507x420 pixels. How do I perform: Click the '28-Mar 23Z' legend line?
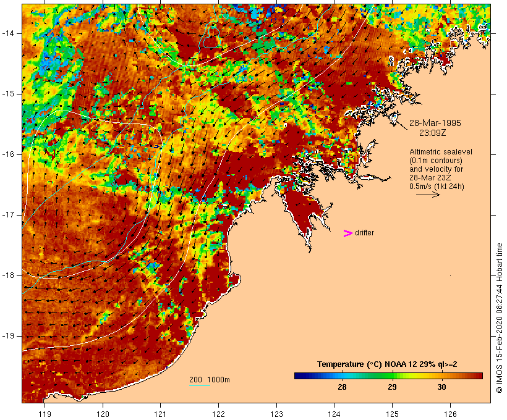click(x=430, y=178)
